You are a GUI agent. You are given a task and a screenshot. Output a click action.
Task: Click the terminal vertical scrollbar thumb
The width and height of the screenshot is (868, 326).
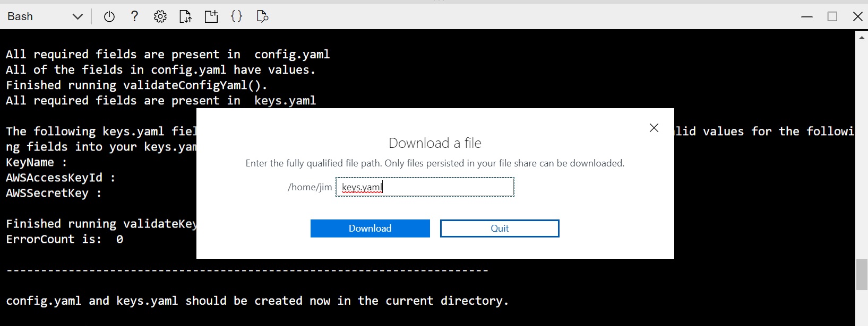point(862,274)
